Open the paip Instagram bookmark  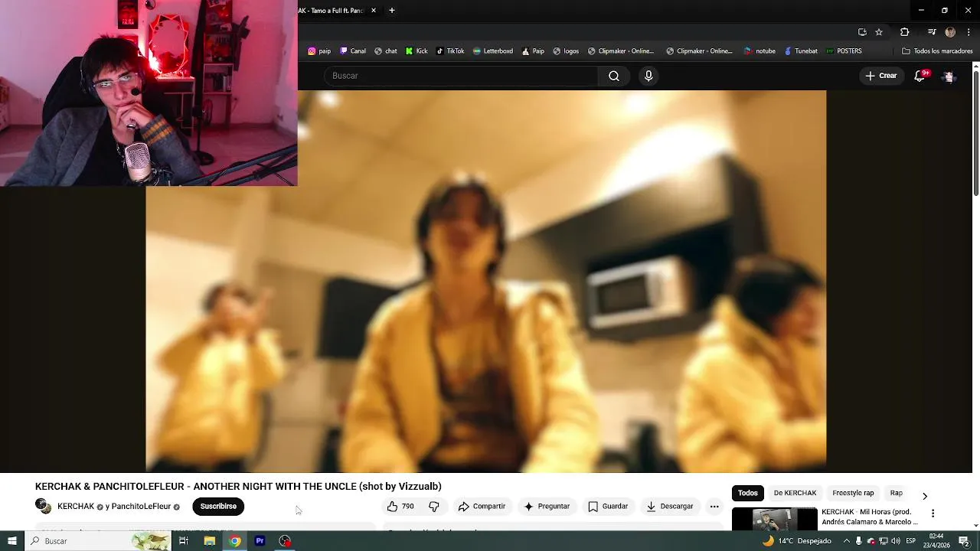[x=319, y=51]
